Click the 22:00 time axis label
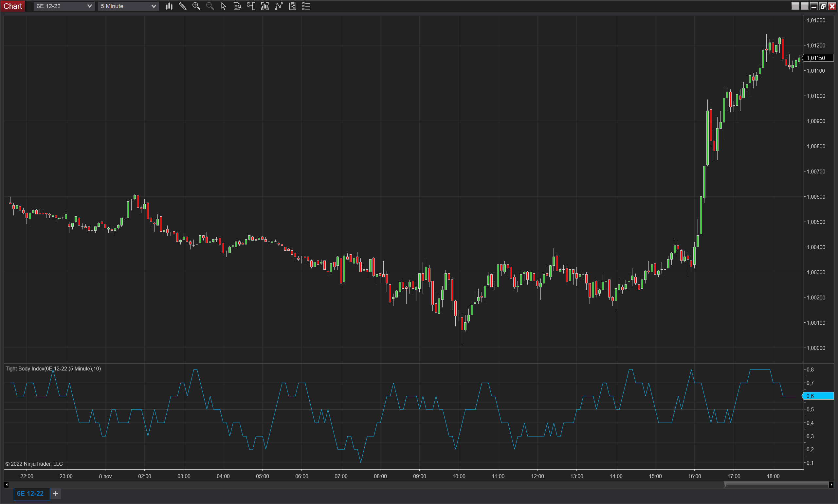This screenshot has width=838, height=504. tap(27, 476)
